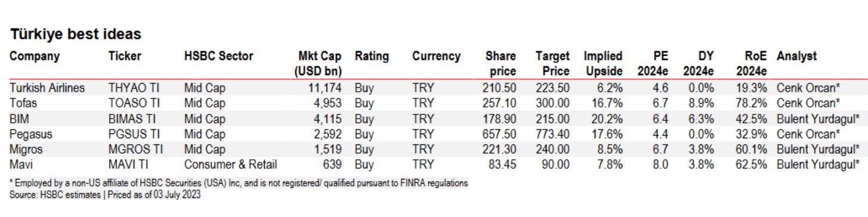Select the Mkt Cap (USD bn) header
The height and width of the screenshot is (217, 868).
click(x=318, y=64)
